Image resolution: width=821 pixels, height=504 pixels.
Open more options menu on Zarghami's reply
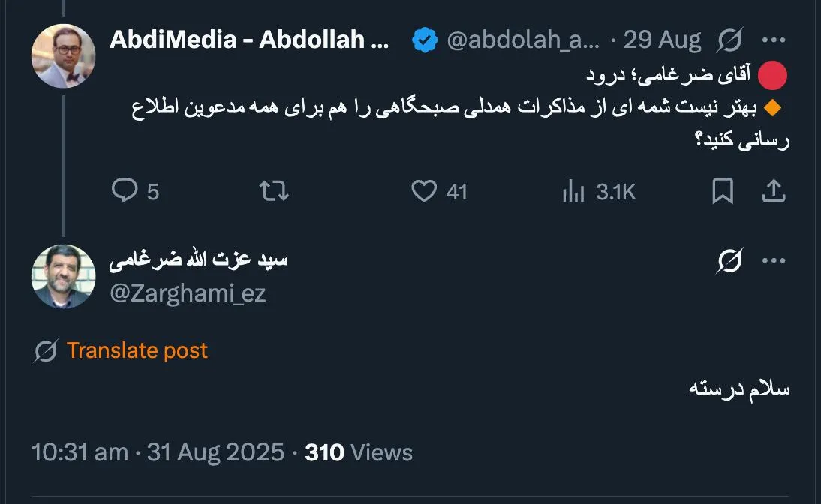[x=774, y=260]
